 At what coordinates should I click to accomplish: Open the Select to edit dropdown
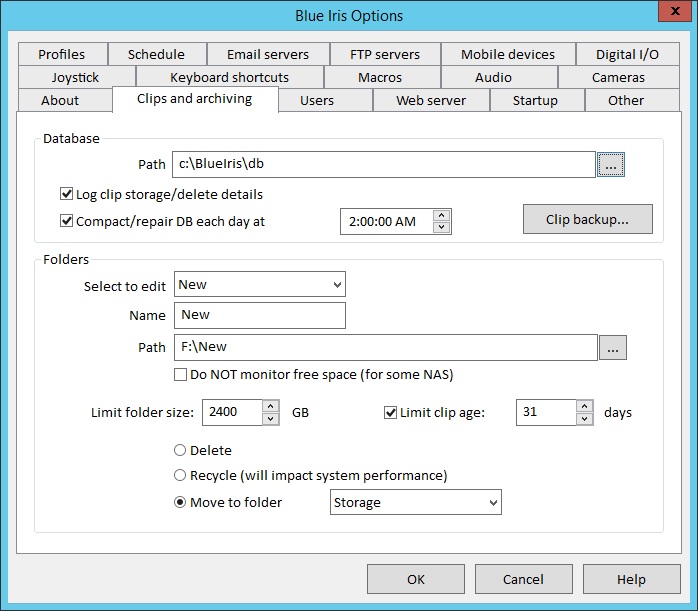pyautogui.click(x=260, y=284)
